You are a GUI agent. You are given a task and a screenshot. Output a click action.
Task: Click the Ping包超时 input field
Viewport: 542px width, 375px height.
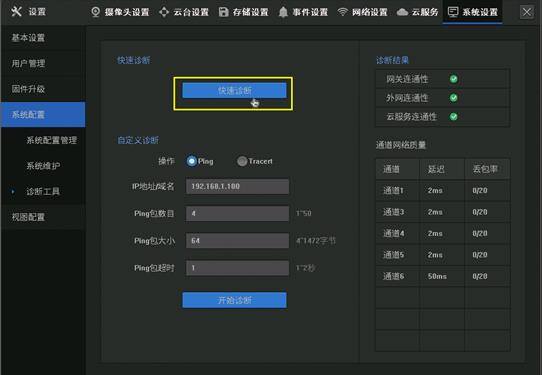[x=237, y=268]
